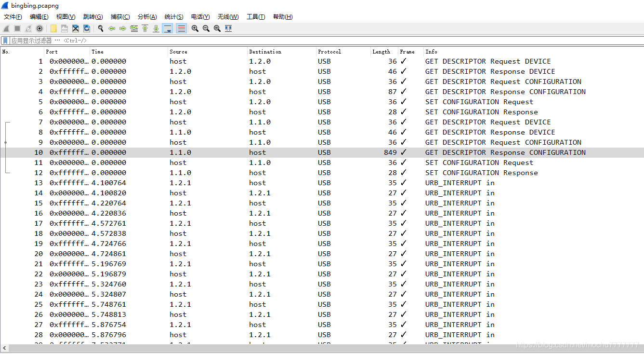644x354 pixels.
Task: Open the 帮助(H) menu
Action: [x=283, y=17]
